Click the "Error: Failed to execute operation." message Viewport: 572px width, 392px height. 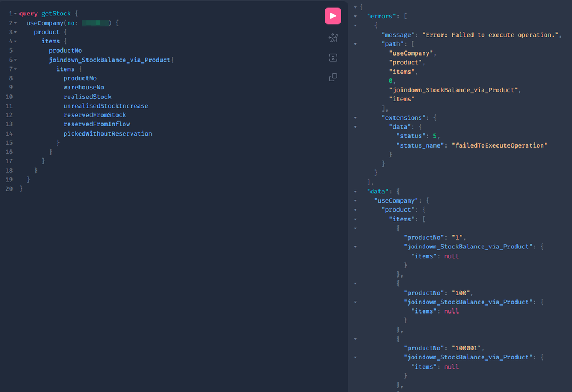point(490,35)
